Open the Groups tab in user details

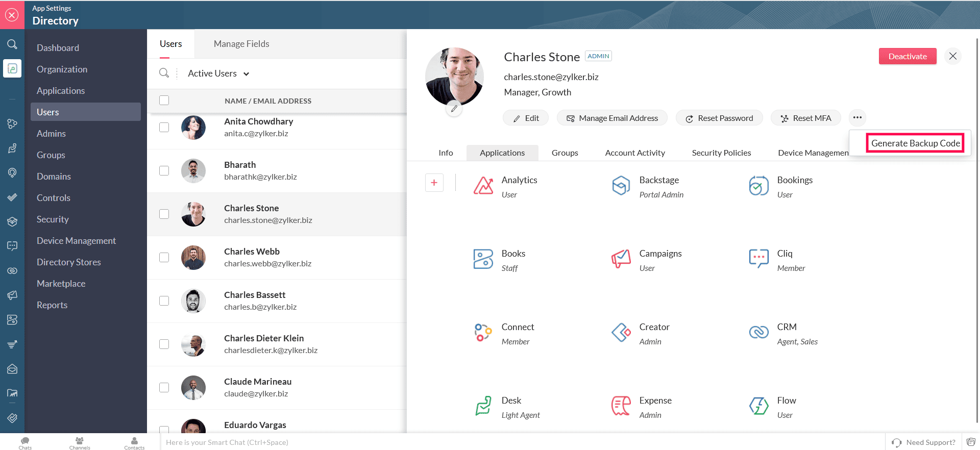click(565, 153)
